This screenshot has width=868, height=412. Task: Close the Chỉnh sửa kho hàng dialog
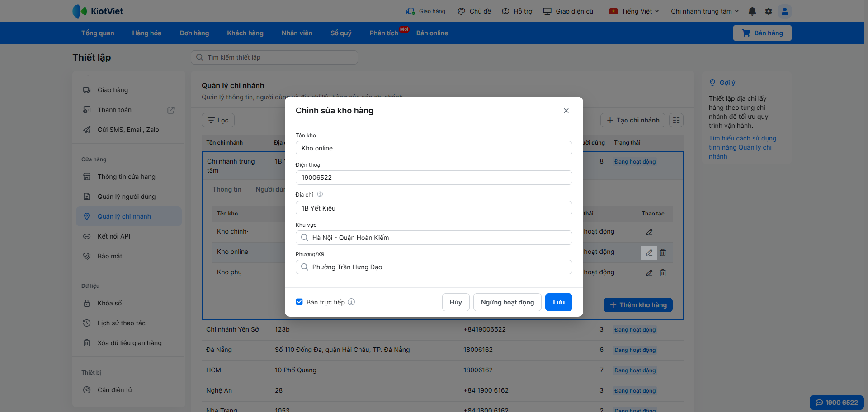[x=566, y=111]
